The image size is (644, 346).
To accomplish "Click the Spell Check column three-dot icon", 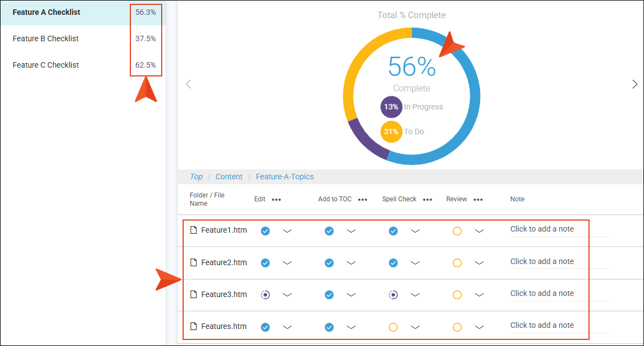I will click(x=427, y=200).
